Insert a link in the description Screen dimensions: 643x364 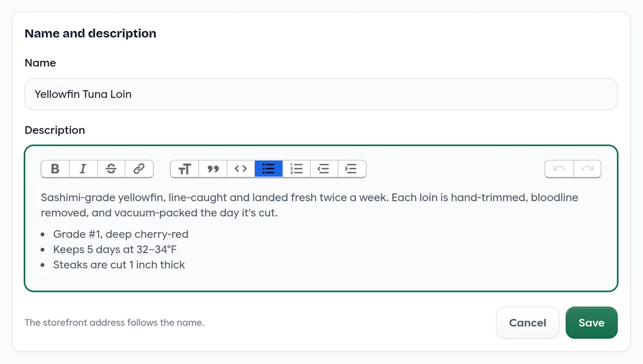pyautogui.click(x=139, y=169)
